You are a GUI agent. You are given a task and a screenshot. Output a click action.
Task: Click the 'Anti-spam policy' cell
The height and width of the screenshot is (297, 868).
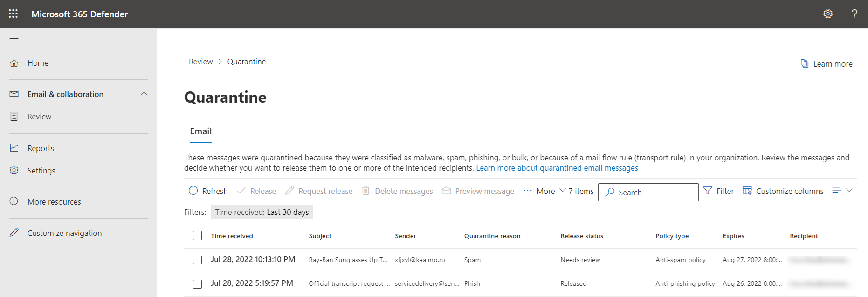click(680, 260)
